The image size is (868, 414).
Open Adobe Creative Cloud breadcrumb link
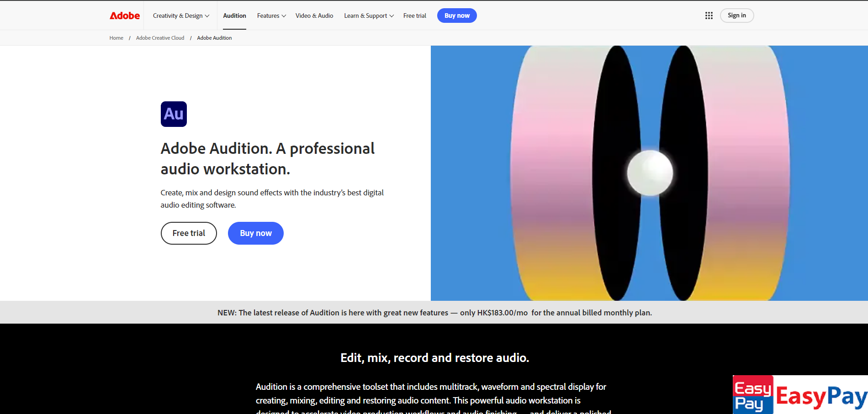[x=160, y=38]
